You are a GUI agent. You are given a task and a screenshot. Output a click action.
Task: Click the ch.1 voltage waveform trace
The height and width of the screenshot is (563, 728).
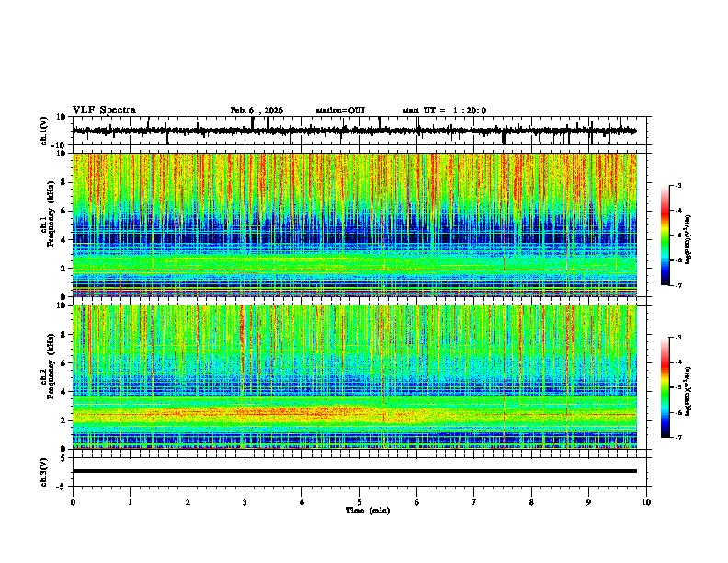pos(354,131)
